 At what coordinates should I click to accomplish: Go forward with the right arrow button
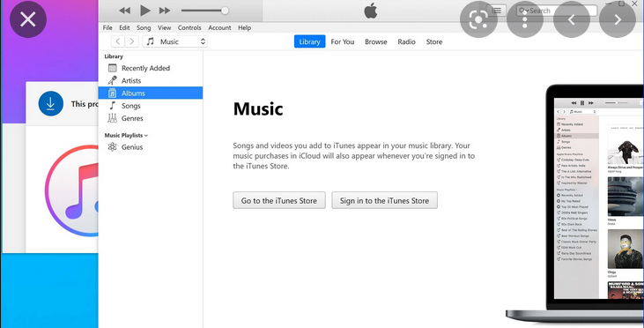131,41
